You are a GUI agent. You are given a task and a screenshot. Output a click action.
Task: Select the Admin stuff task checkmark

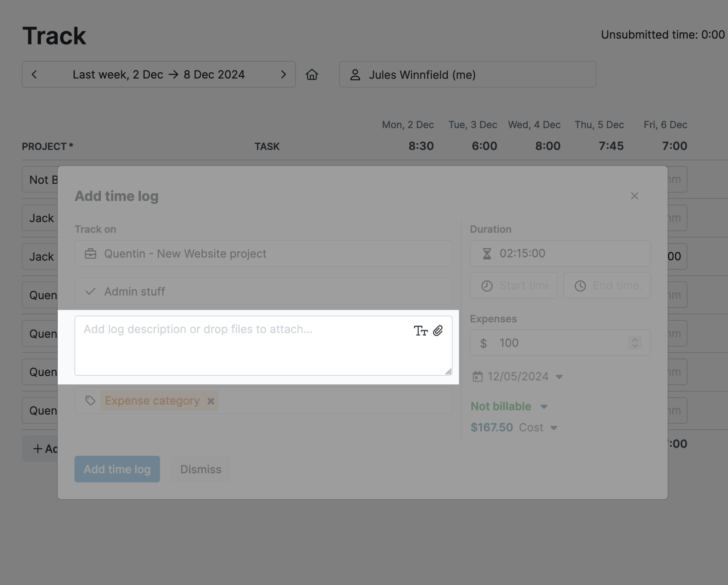click(x=90, y=291)
